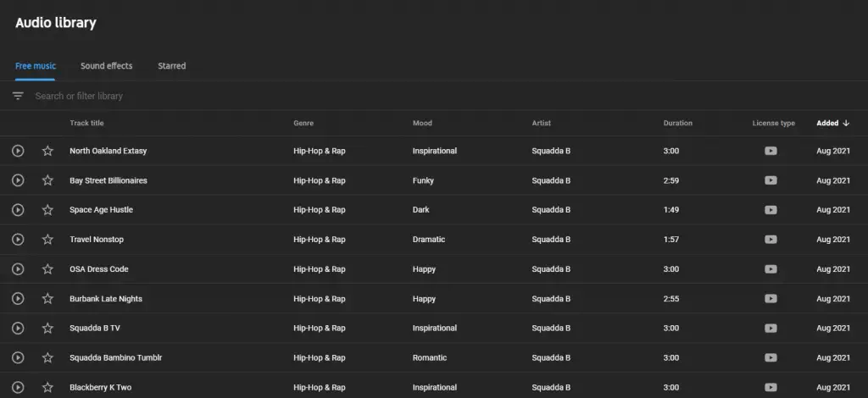Click YouTube license icon for OSA Dress Code
868x398 pixels.
[771, 269]
